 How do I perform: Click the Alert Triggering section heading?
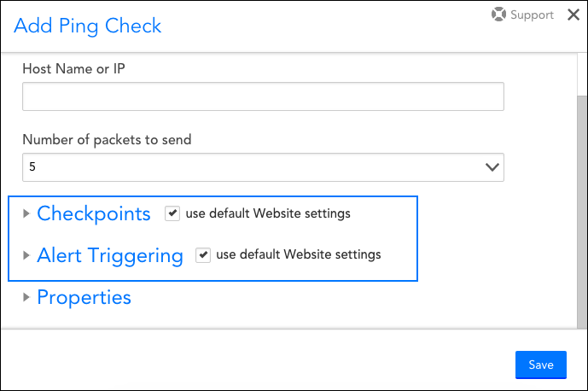[110, 255]
